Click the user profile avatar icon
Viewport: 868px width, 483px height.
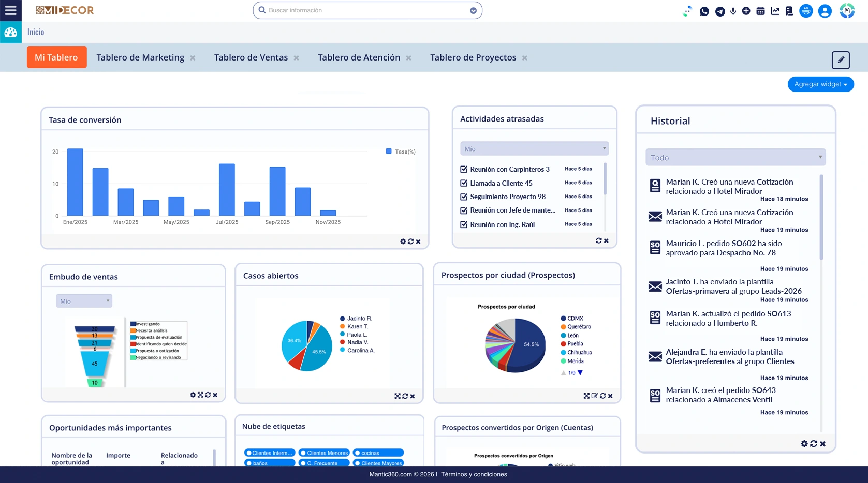click(825, 11)
